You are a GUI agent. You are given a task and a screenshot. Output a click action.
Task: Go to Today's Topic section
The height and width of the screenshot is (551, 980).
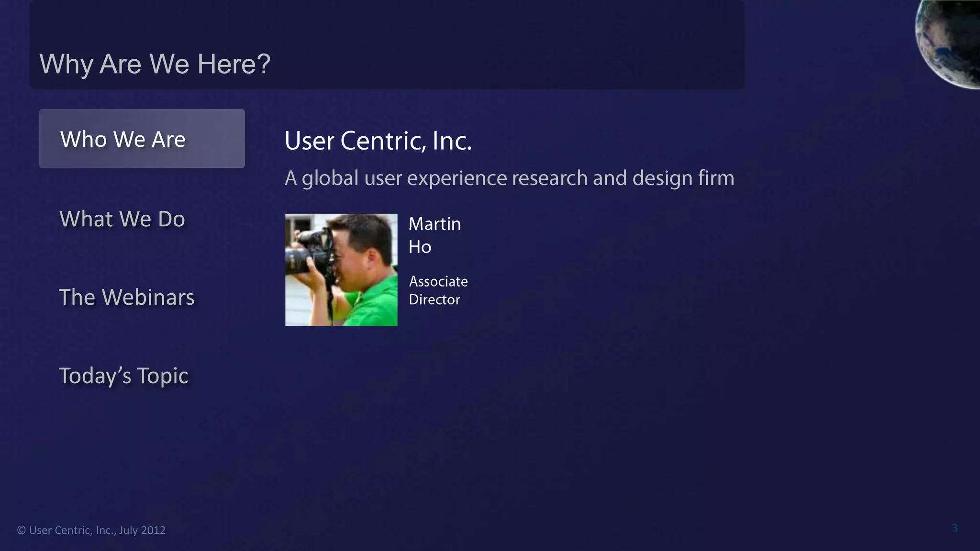[x=123, y=376]
